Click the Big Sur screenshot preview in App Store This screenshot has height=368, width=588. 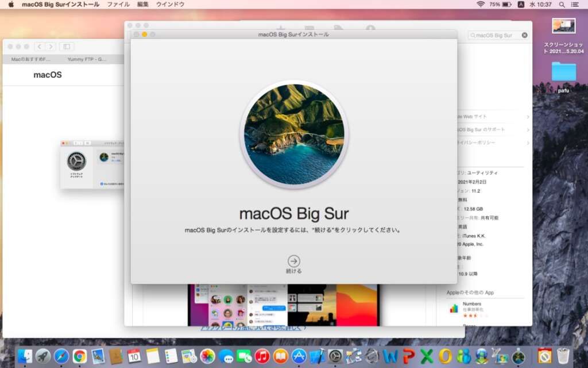click(x=284, y=305)
